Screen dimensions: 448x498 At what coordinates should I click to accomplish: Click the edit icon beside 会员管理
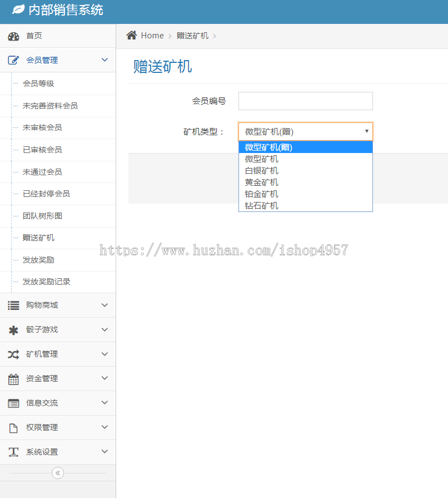(13, 60)
